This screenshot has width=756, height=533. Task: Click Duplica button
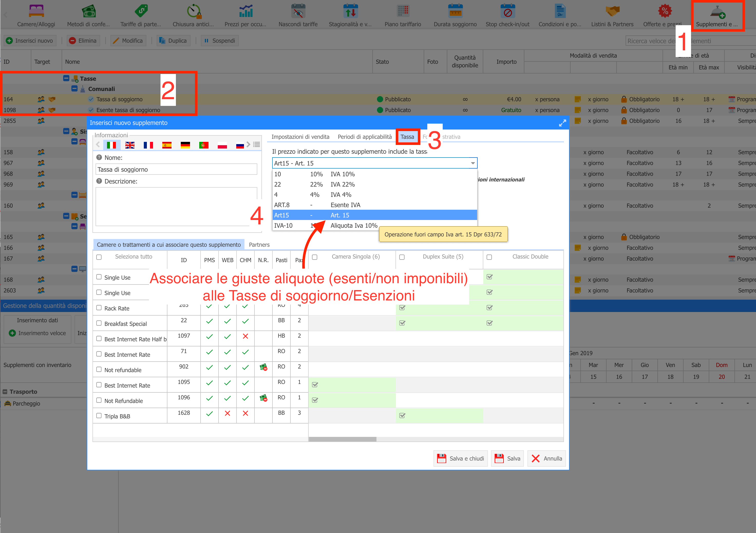[173, 41]
